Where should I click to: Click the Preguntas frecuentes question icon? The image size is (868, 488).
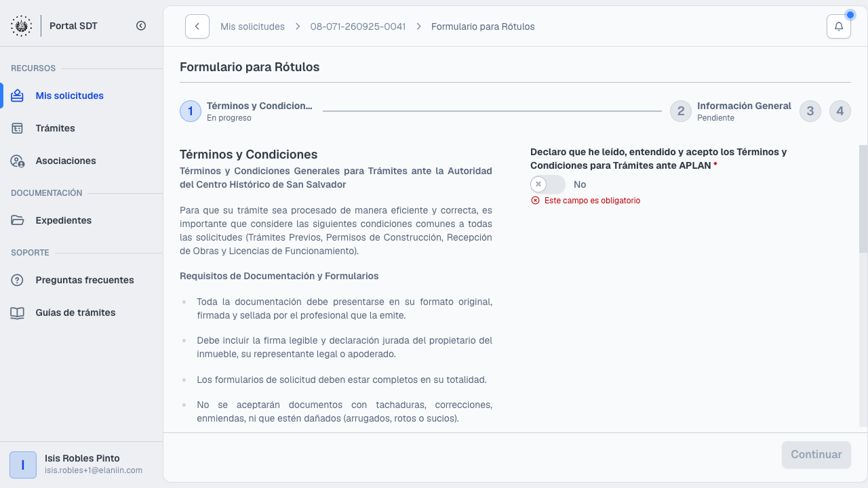(x=18, y=280)
